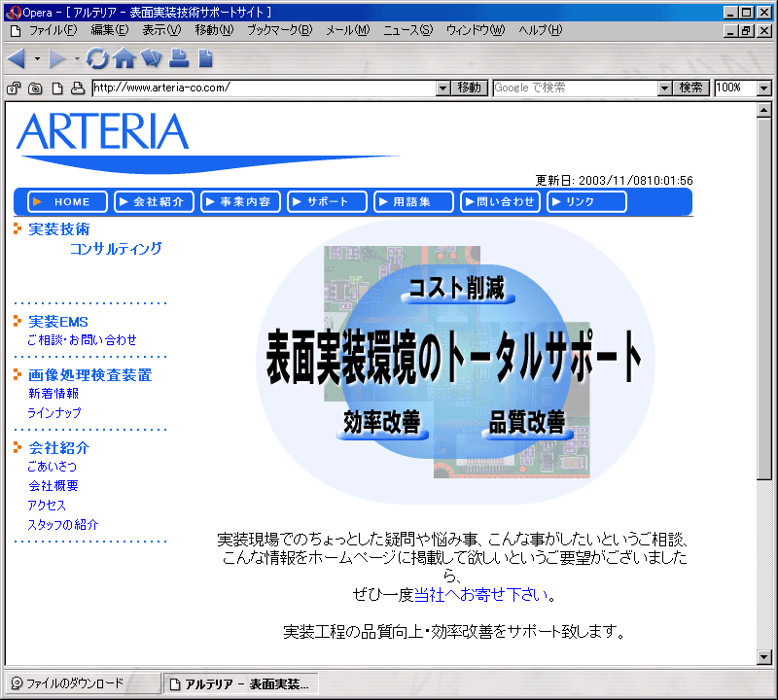Click the scrollbar down arrow
The height and width of the screenshot is (700, 778).
(764, 657)
